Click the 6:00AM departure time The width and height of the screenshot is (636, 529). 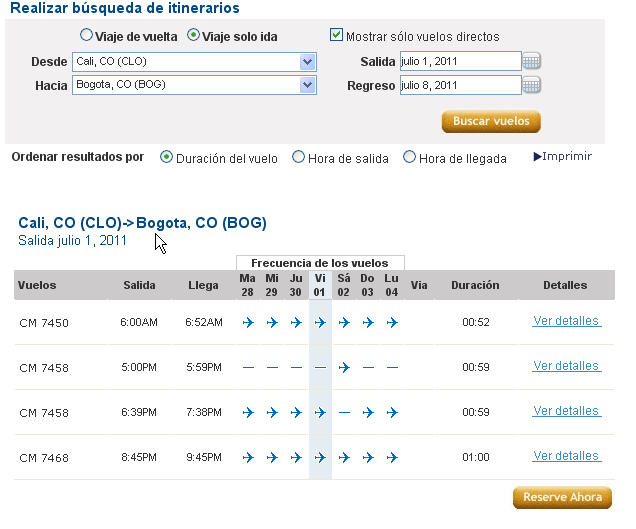pos(139,323)
